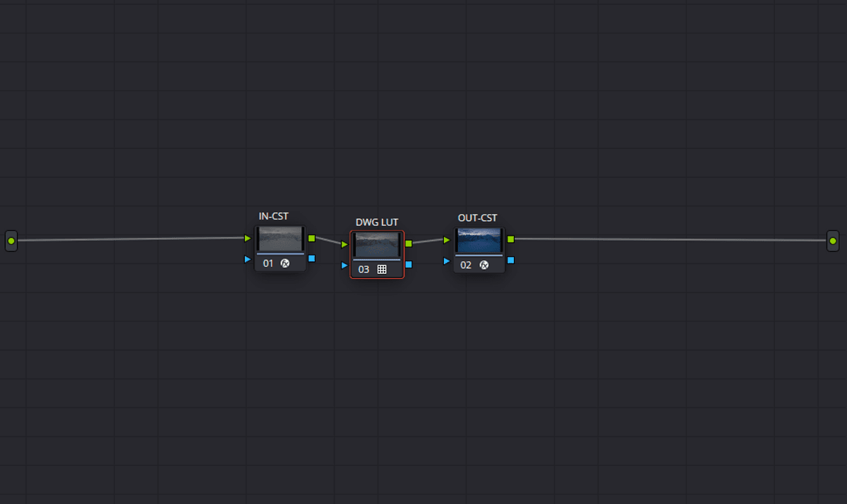Click the LUT grid icon on node 03

point(382,269)
